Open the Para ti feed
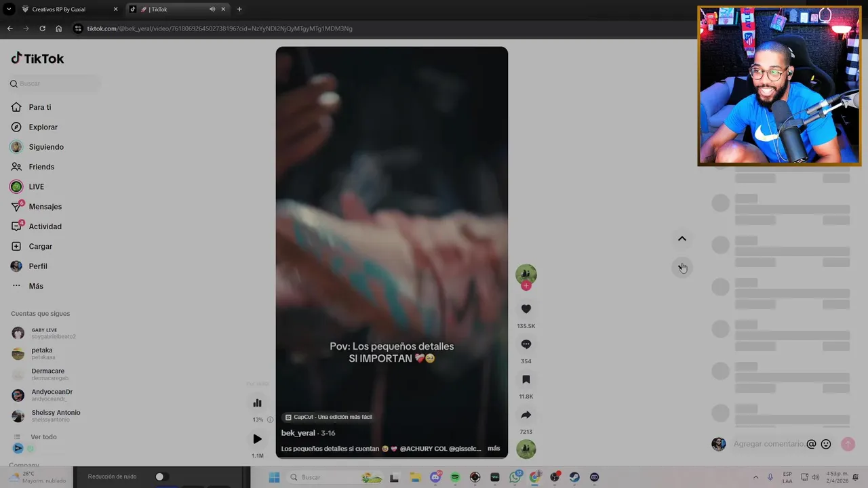The height and width of the screenshot is (488, 868). coord(31,107)
